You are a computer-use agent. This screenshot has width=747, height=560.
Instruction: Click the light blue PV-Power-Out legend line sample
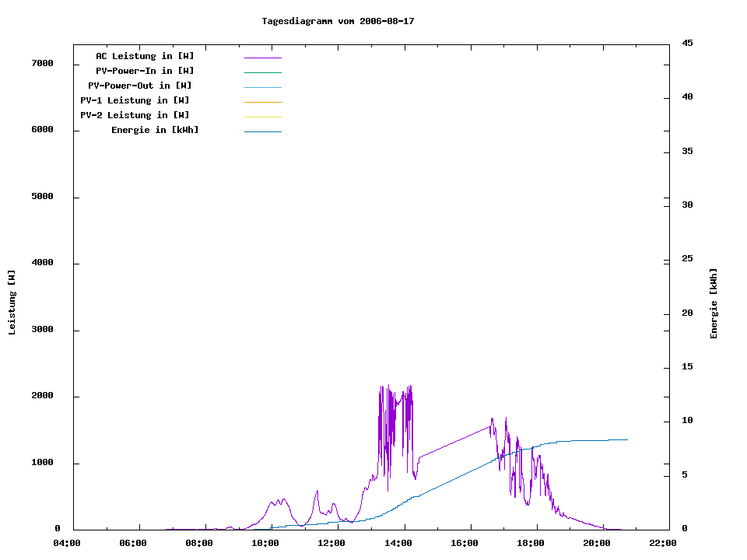pyautogui.click(x=262, y=87)
